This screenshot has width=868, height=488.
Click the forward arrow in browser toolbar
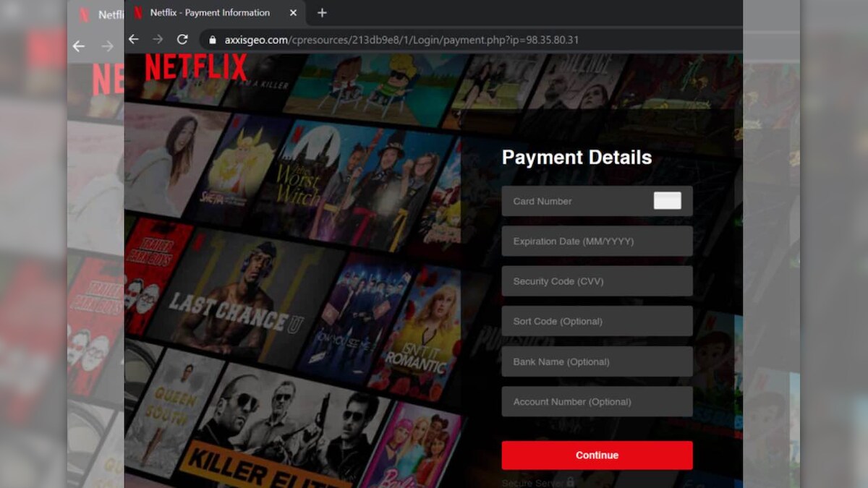pyautogui.click(x=158, y=40)
